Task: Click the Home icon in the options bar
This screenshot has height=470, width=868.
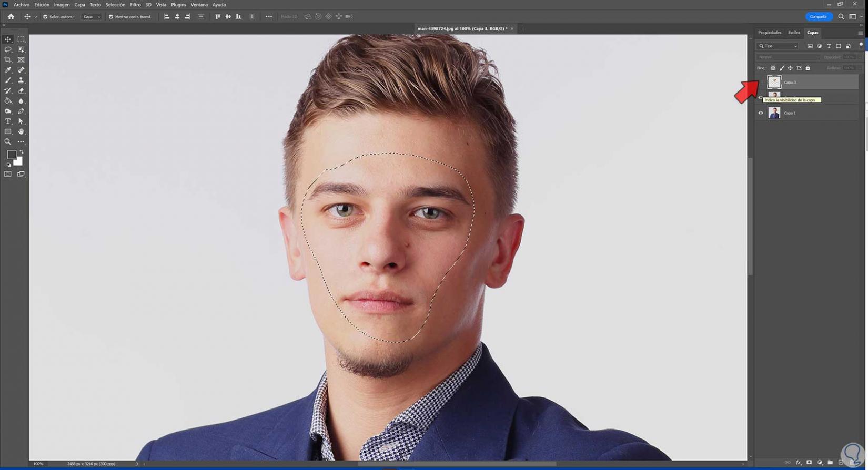Action: tap(11, 17)
